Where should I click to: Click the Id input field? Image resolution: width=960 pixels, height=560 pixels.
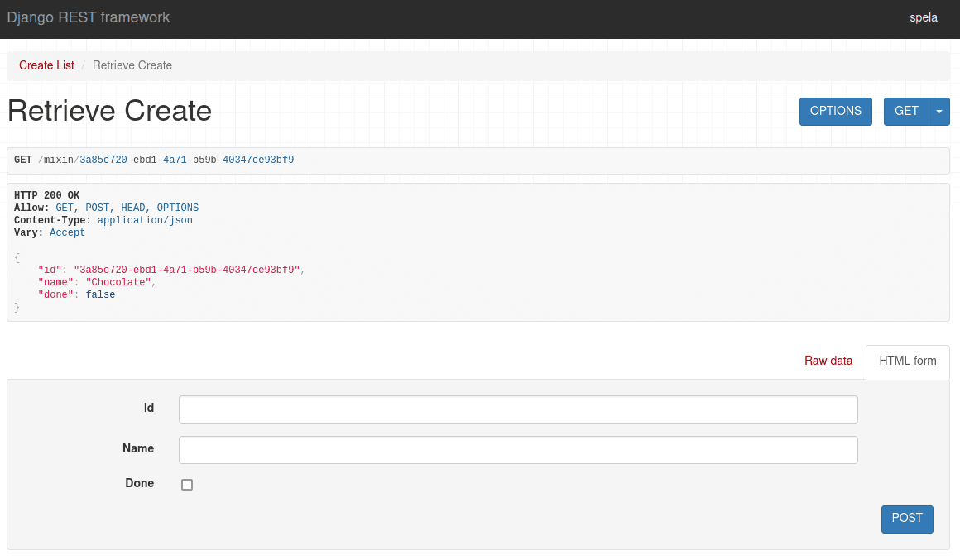click(518, 409)
